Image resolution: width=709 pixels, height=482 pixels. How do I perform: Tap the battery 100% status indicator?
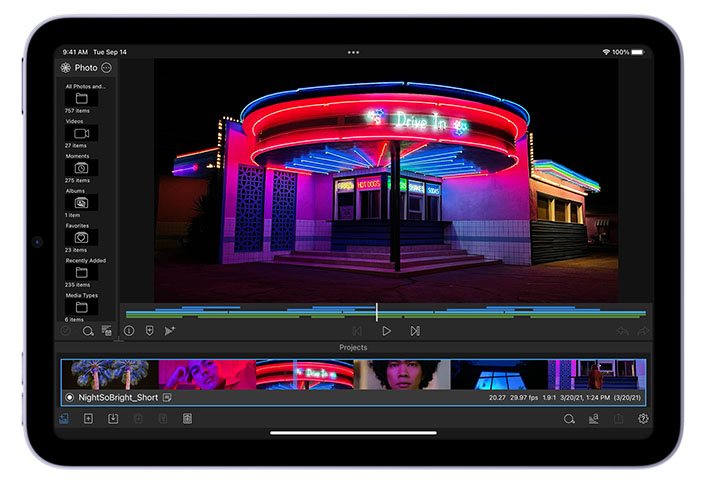point(628,52)
